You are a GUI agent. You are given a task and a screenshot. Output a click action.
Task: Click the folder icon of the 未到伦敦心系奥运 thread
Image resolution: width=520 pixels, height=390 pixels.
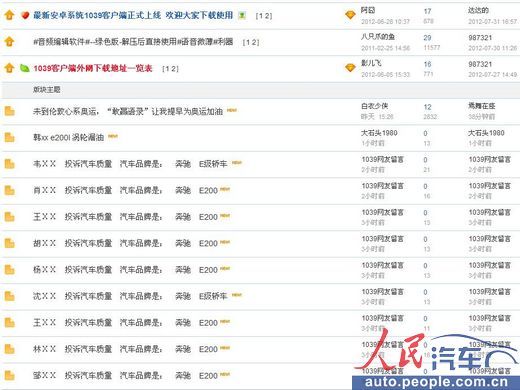pyautogui.click(x=9, y=111)
